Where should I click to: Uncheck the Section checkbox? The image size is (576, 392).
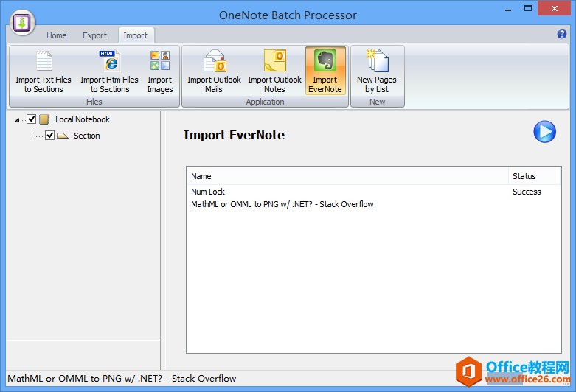point(50,135)
